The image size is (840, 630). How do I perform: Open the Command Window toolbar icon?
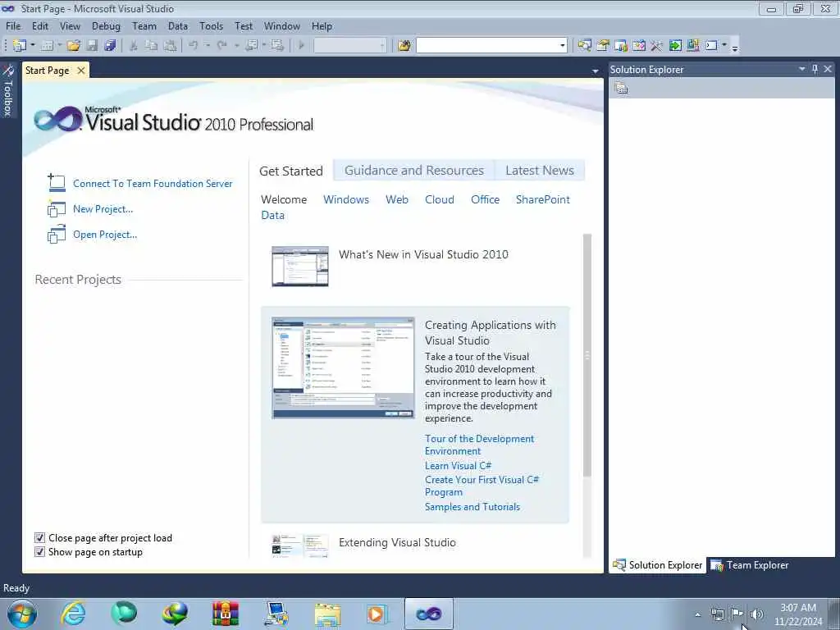point(711,46)
